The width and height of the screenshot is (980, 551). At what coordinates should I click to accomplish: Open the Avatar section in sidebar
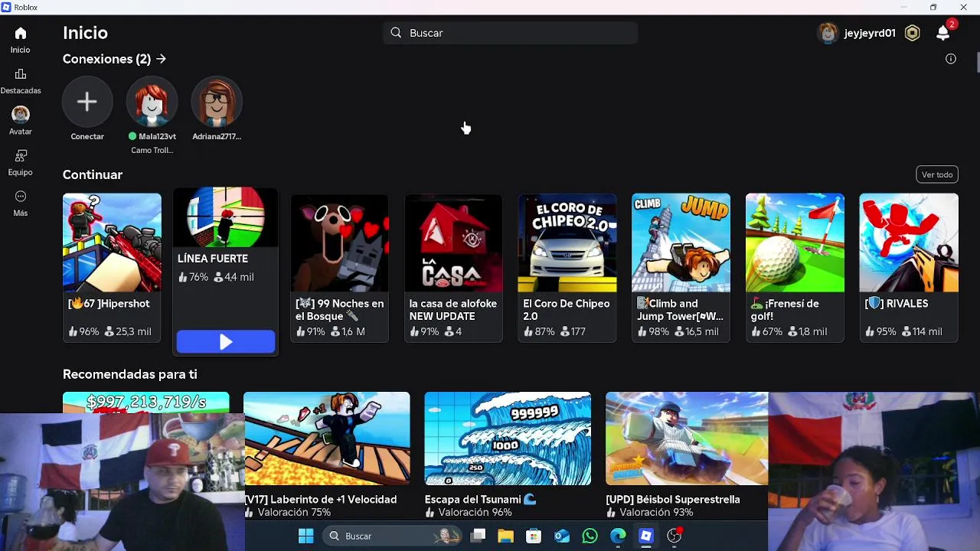click(x=21, y=115)
